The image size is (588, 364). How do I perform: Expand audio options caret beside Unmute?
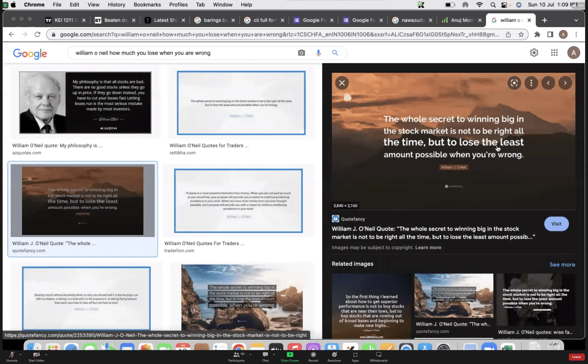click(20, 354)
